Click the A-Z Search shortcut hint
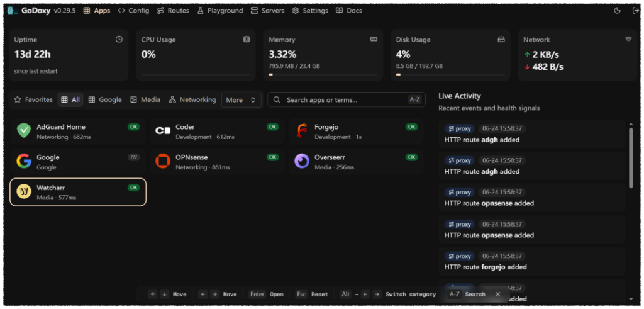 467,294
